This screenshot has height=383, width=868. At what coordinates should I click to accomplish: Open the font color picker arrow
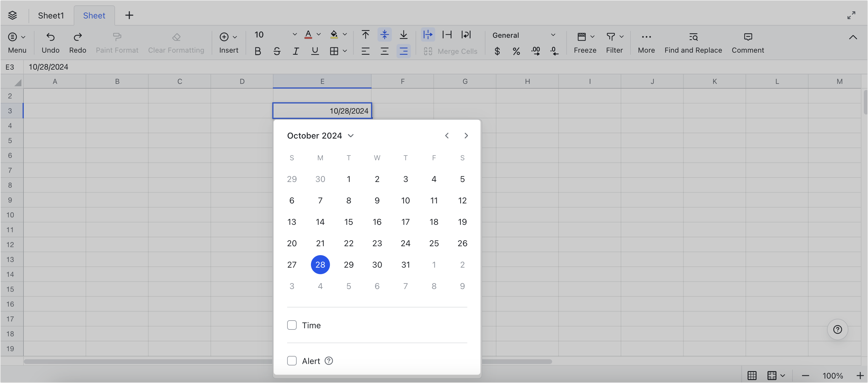(x=319, y=34)
